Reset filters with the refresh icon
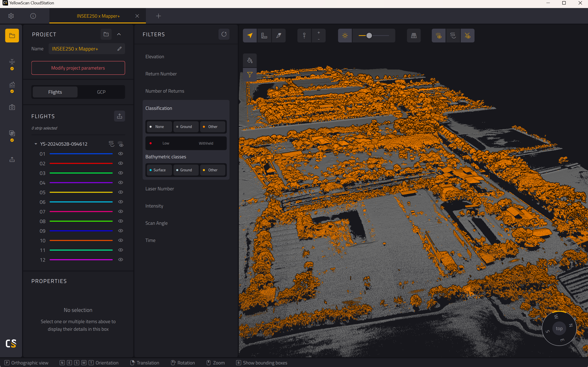Screen dimensions: 588x367 point(224,34)
